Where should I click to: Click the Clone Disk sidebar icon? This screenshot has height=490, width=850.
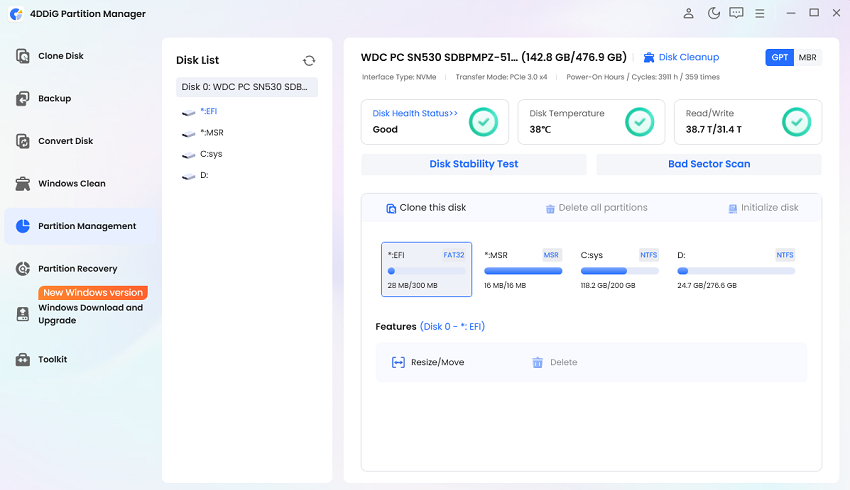[23, 56]
